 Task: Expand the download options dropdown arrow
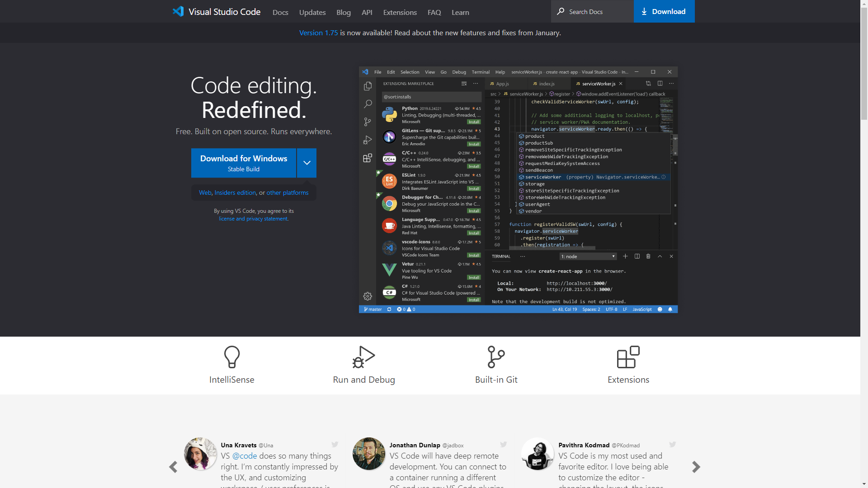coord(307,163)
